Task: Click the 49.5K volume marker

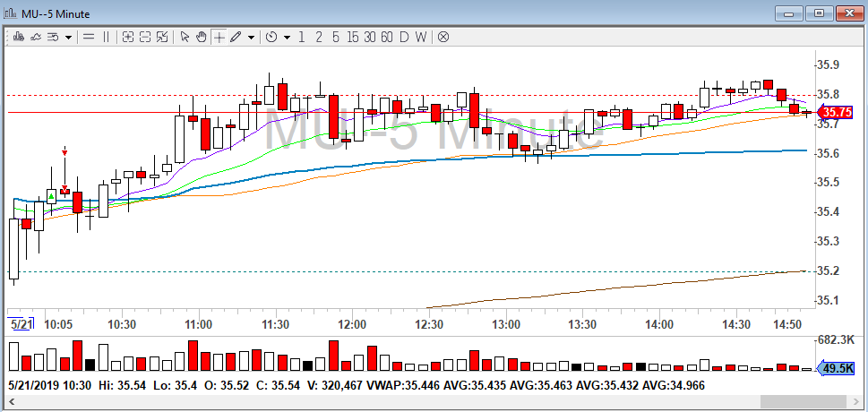Action: (x=836, y=369)
